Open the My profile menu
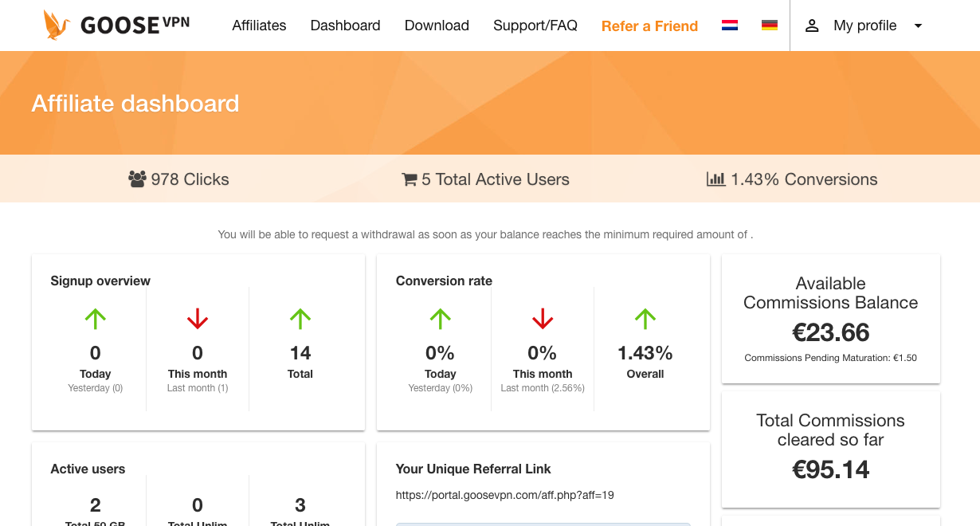 point(864,26)
